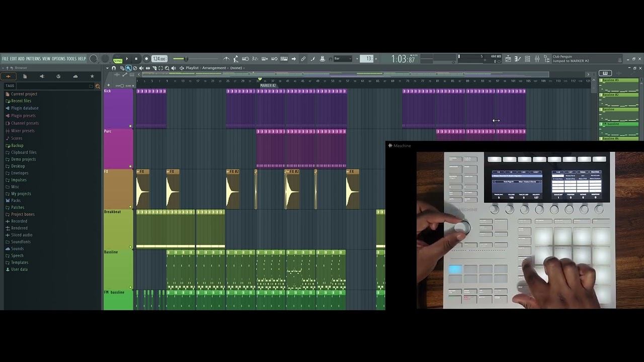Select the browser cloud library tab icon
Viewport: 644px width, 362px height.
[x=75, y=76]
